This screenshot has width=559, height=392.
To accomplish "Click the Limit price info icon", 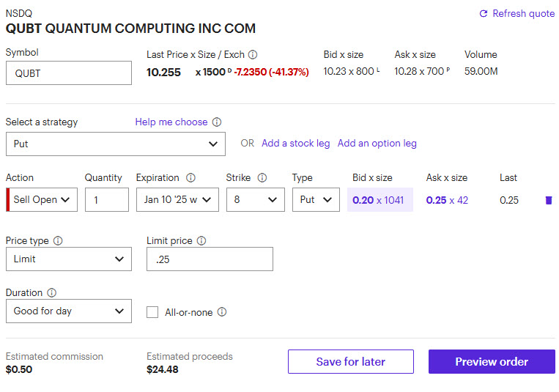I will coord(201,241).
